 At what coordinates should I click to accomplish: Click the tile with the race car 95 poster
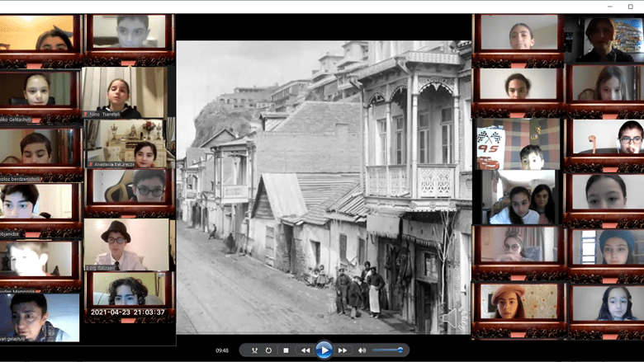(x=517, y=143)
